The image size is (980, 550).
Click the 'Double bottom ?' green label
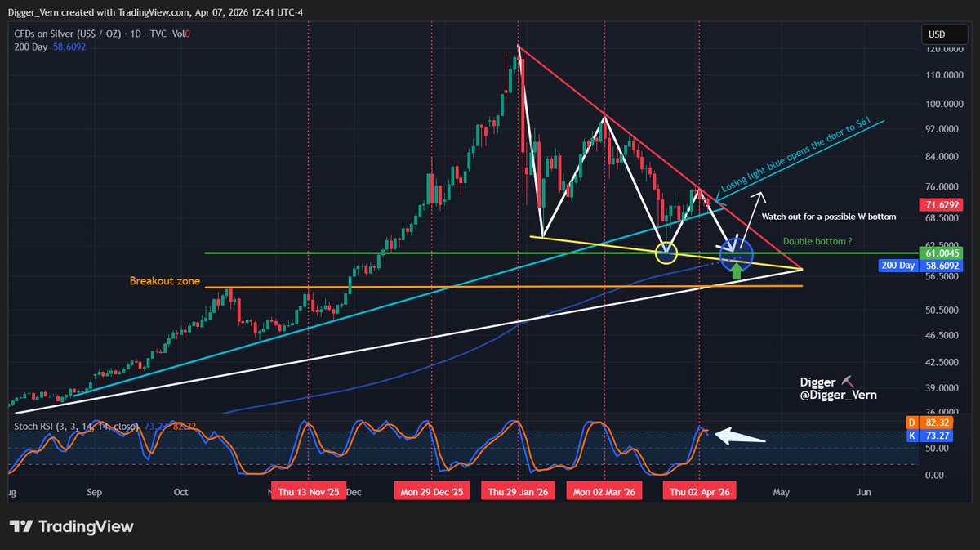(817, 242)
